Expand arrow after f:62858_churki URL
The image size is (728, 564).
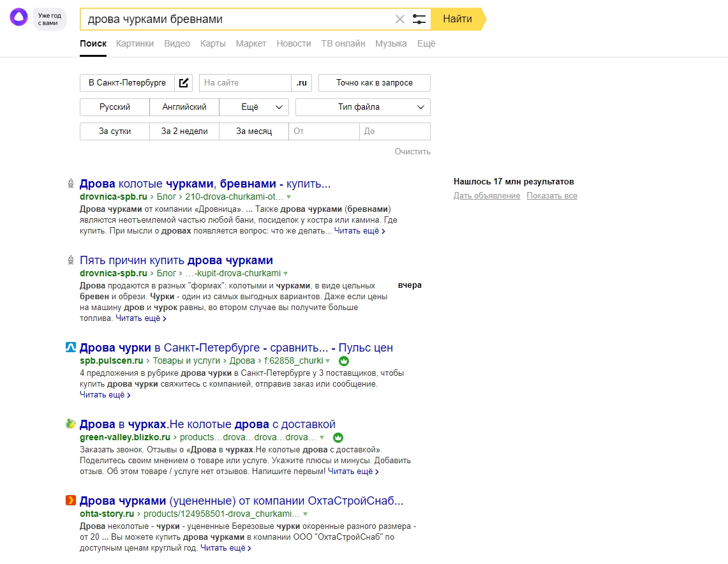click(328, 360)
